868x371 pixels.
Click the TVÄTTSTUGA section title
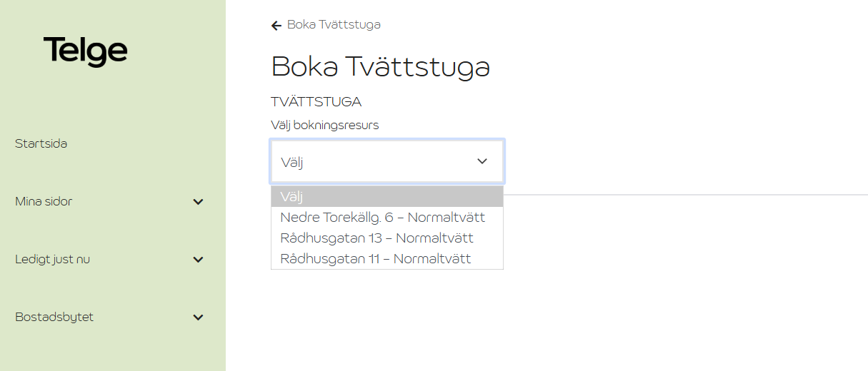[316, 101]
